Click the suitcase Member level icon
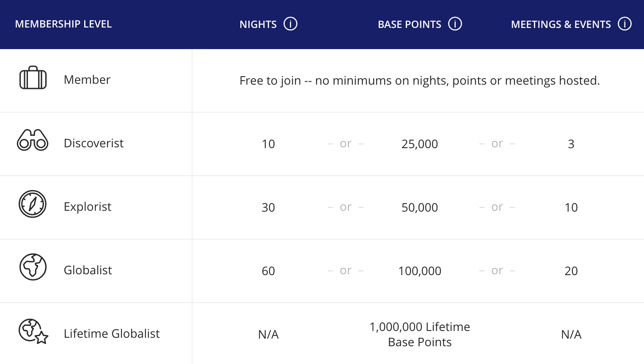Image resolution: width=644 pixels, height=364 pixels. (x=33, y=77)
